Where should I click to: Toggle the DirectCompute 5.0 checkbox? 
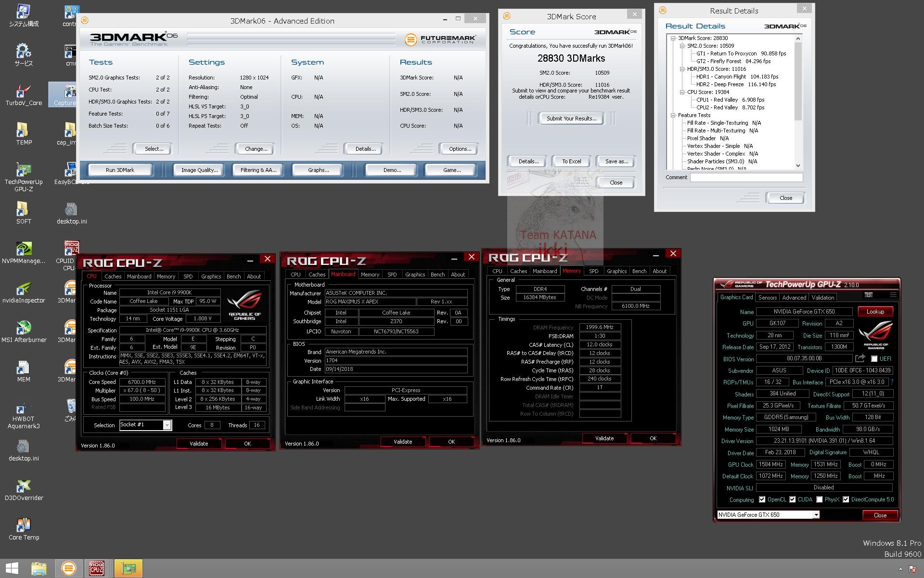pos(846,499)
